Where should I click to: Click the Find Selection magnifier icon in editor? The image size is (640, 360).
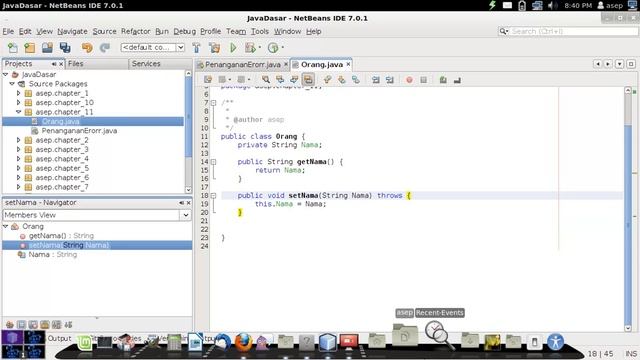[x=266, y=80]
